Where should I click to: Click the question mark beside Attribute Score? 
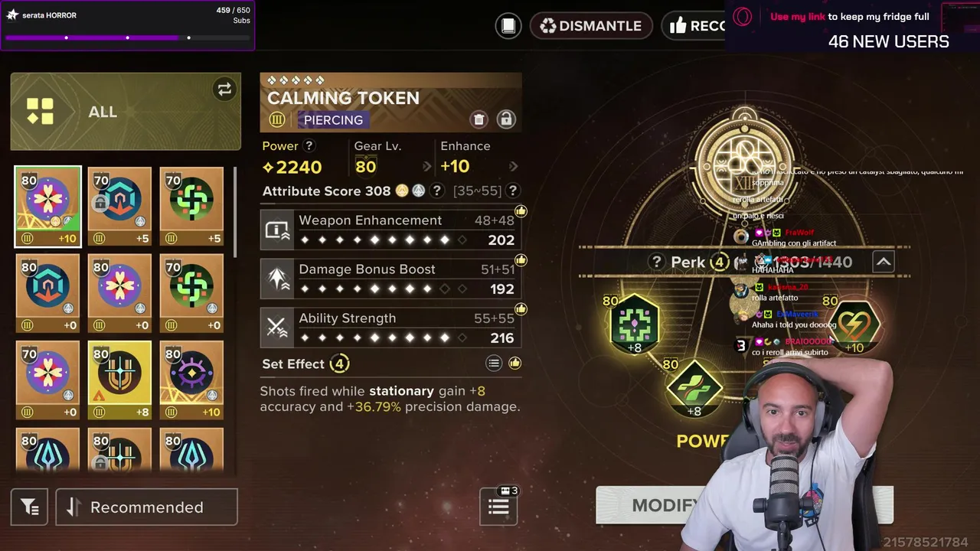[x=437, y=191]
